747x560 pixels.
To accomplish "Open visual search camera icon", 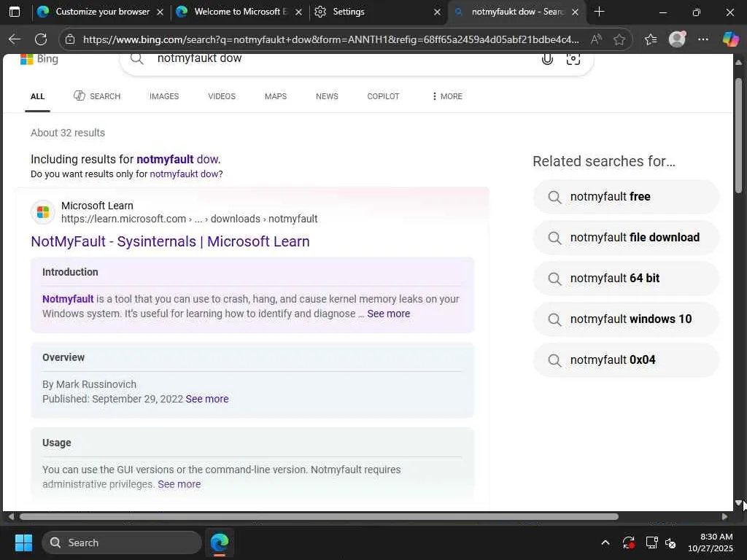I will point(573,59).
